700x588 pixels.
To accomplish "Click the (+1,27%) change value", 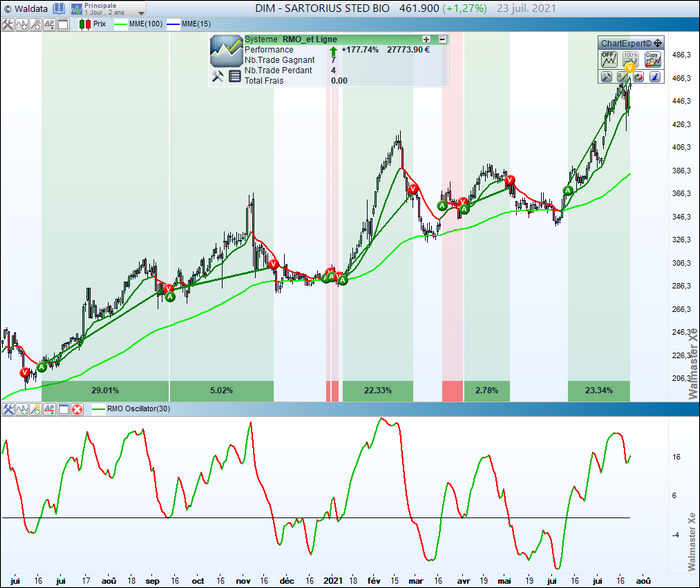I will [x=465, y=8].
